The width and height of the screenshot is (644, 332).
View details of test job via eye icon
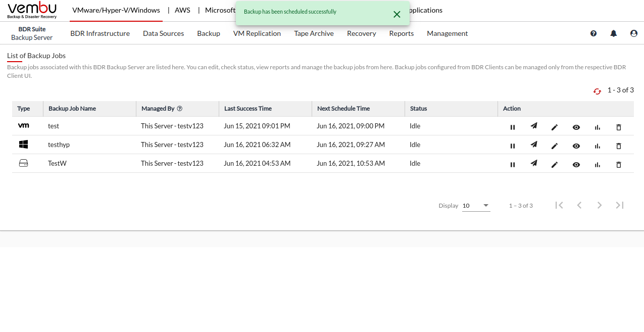[576, 127]
